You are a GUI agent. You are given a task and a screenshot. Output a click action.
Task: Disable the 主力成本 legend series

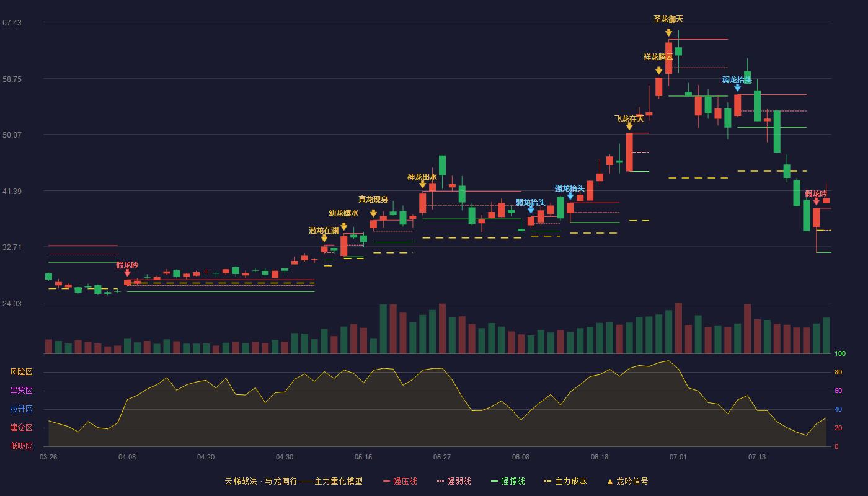pos(565,481)
